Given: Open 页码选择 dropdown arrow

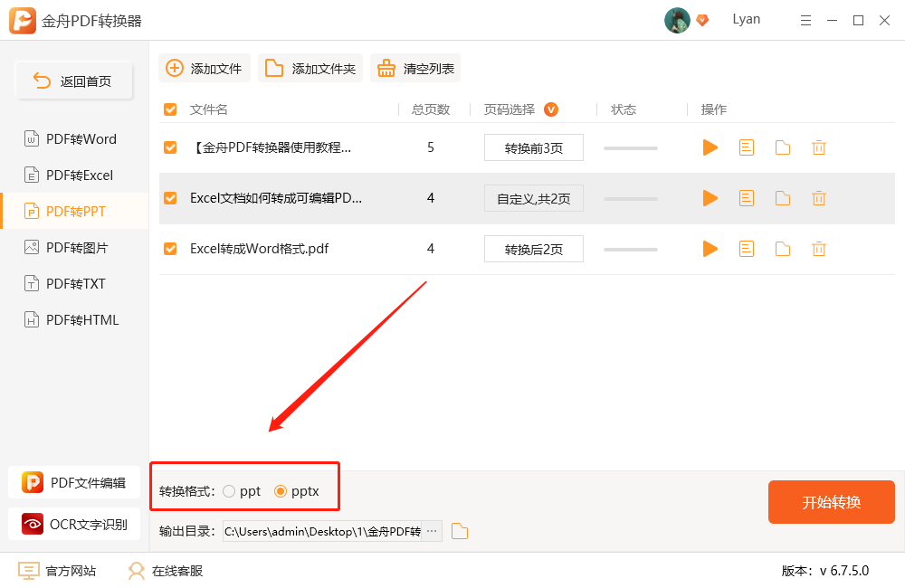Looking at the screenshot, I should [551, 109].
